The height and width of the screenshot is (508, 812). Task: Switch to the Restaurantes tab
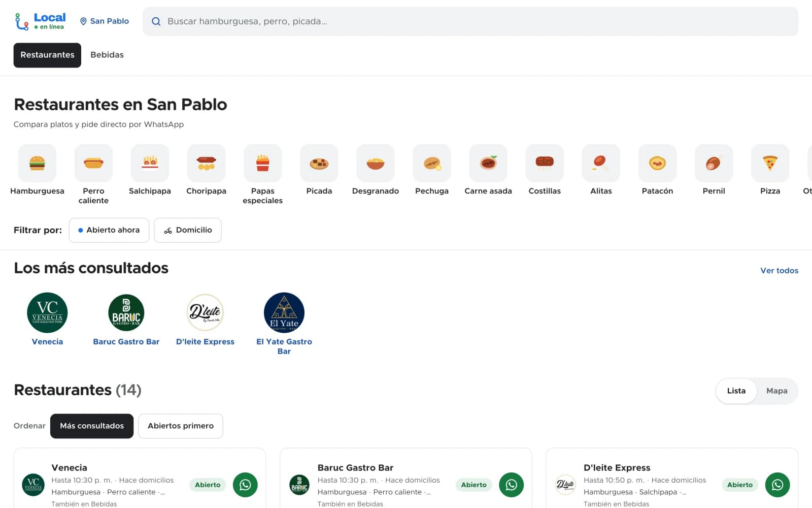[x=47, y=55]
